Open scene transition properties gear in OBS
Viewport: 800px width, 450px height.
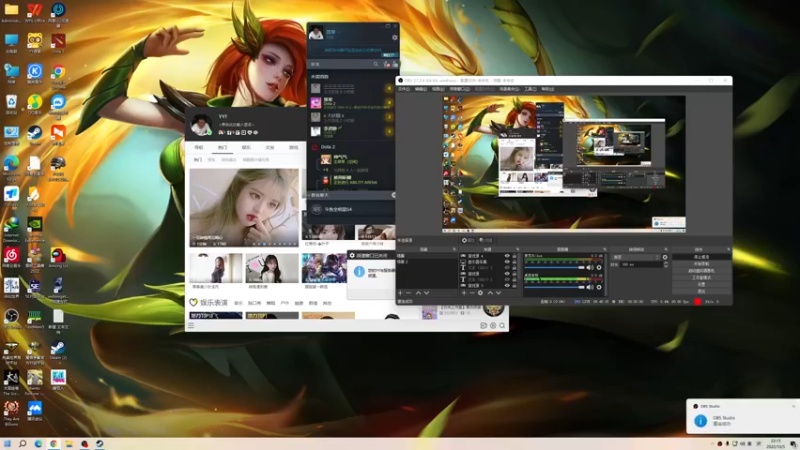pyautogui.click(x=665, y=257)
